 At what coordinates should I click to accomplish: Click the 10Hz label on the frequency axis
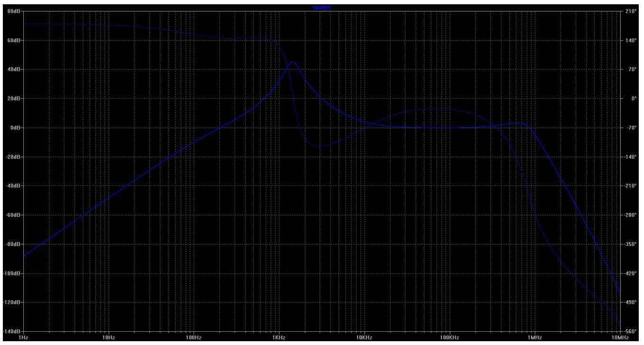point(109,337)
